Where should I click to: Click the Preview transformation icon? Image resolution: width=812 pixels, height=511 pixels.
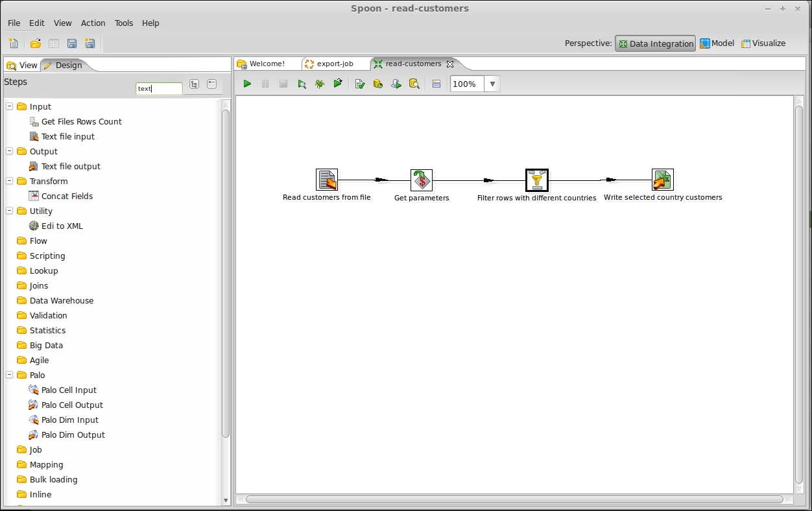click(x=302, y=84)
